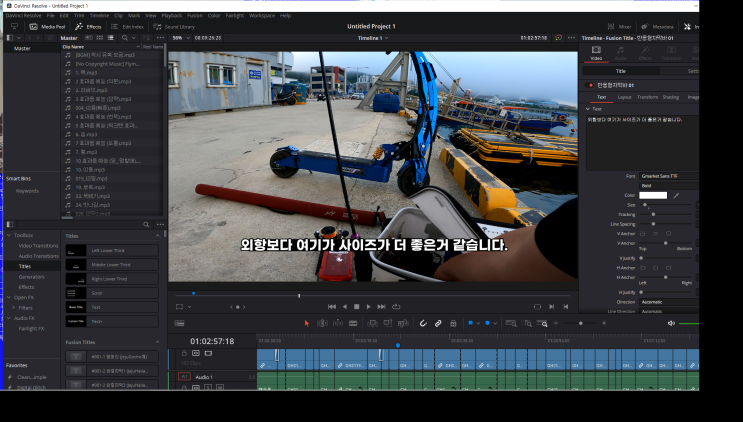This screenshot has height=422, width=743.
Task: Select the Blade Edit Mode tool
Action: 353,323
